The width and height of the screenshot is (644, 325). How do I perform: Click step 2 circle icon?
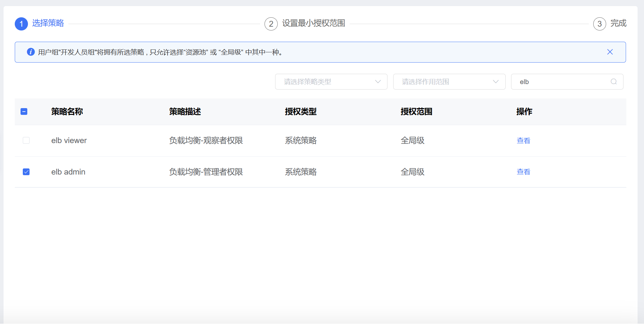pyautogui.click(x=271, y=24)
